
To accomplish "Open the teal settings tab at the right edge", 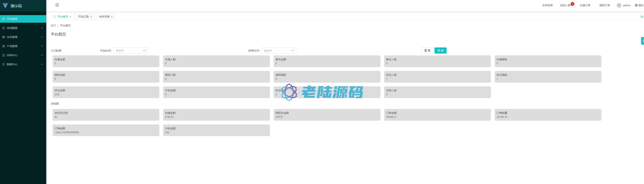I will [642, 41].
